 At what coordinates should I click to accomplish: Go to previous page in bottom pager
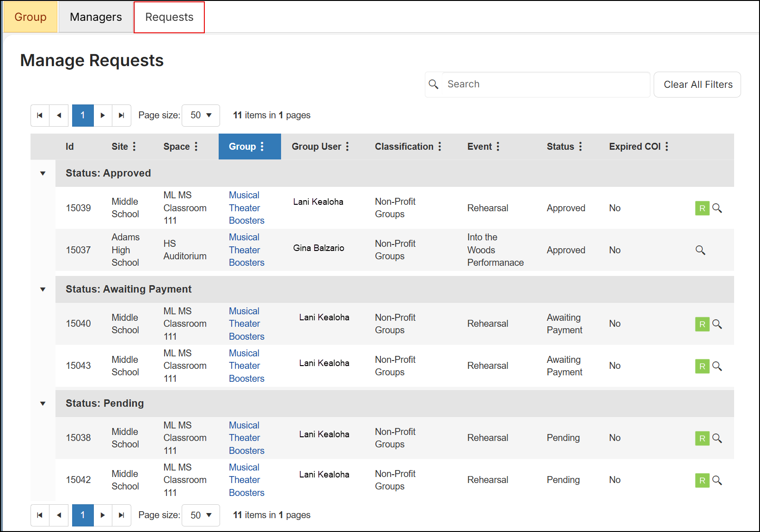[59, 515]
